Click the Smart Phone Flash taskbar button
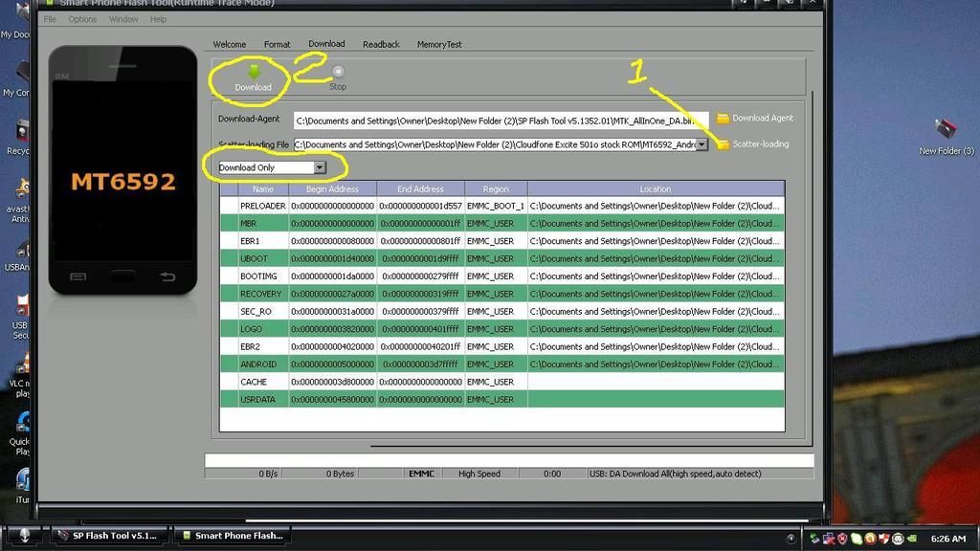Image resolution: width=980 pixels, height=551 pixels. pos(231,536)
